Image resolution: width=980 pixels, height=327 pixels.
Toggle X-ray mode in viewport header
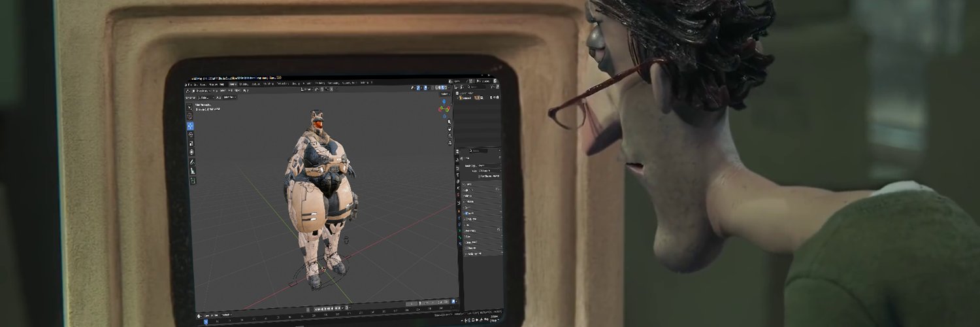point(433,88)
